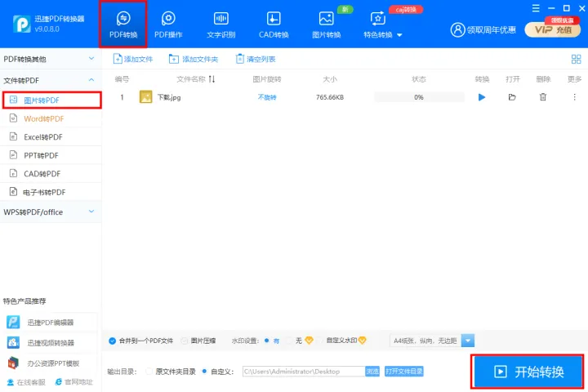The image size is (588, 392).
Task: Click 765.66KB size cell
Action: click(x=330, y=97)
